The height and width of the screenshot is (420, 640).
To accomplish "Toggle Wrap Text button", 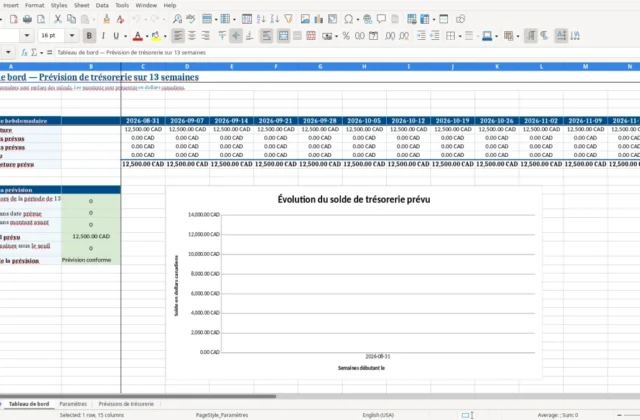I will pyautogui.click(x=266, y=36).
